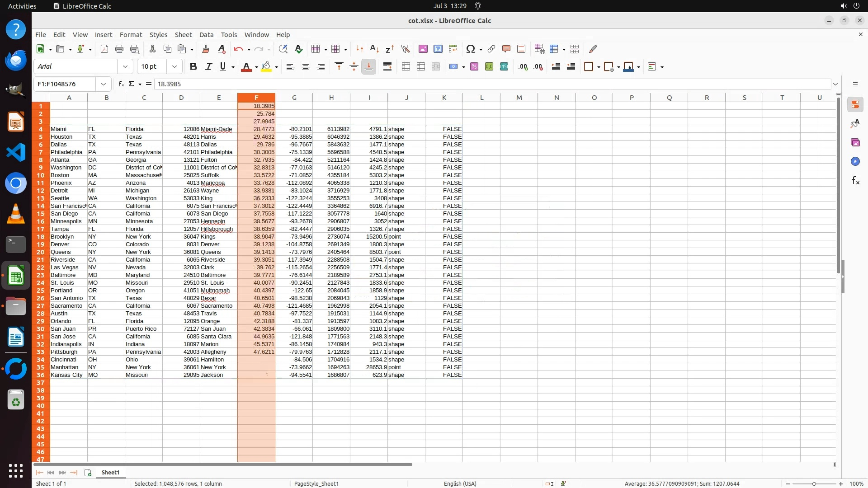Open the font size dropdown list
The height and width of the screenshot is (488, 868).
pyautogui.click(x=175, y=67)
